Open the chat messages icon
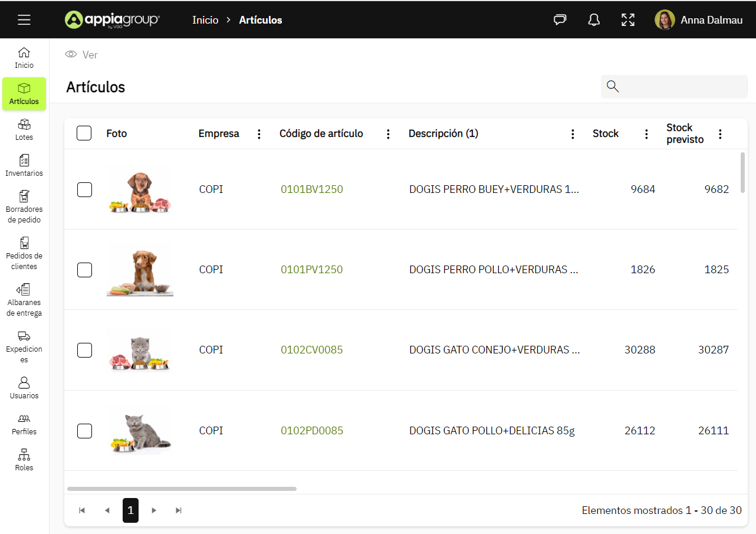This screenshot has width=756, height=534. pos(560,20)
